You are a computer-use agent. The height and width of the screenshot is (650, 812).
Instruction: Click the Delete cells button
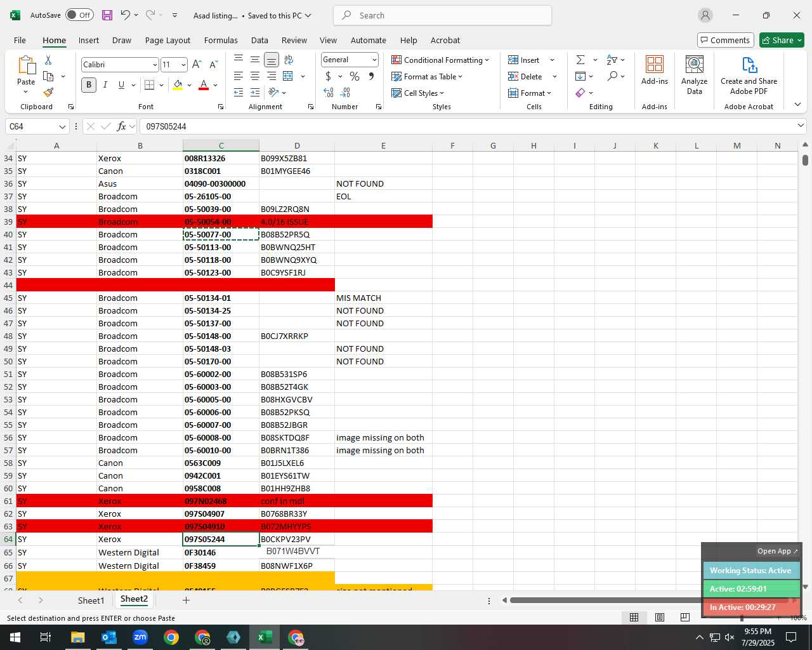pyautogui.click(x=525, y=76)
